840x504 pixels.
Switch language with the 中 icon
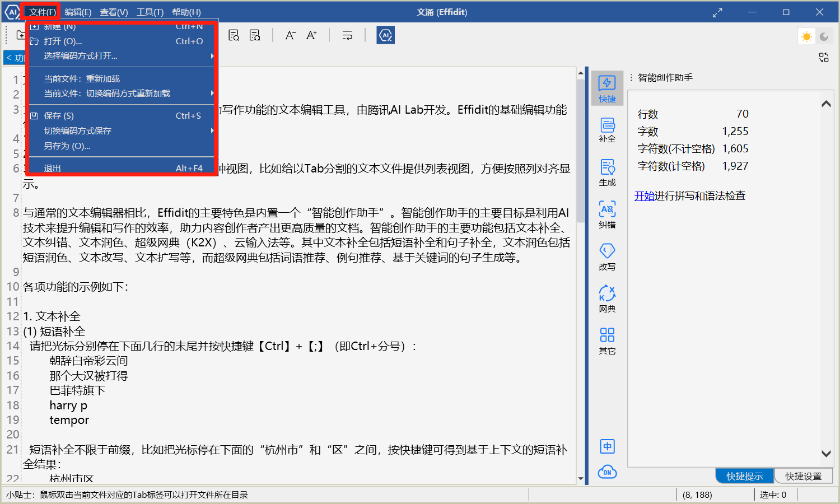pos(607,446)
